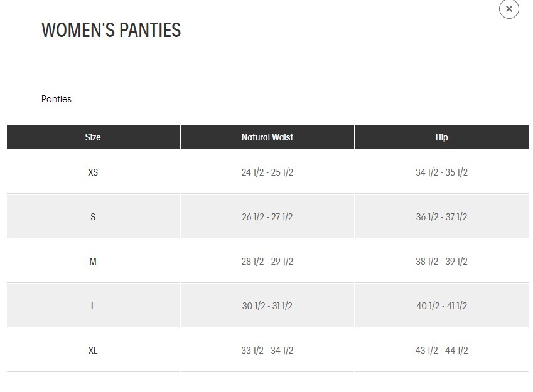Image resolution: width=533 pixels, height=392 pixels.
Task: Select the S size row label
Action: pyautogui.click(x=93, y=217)
